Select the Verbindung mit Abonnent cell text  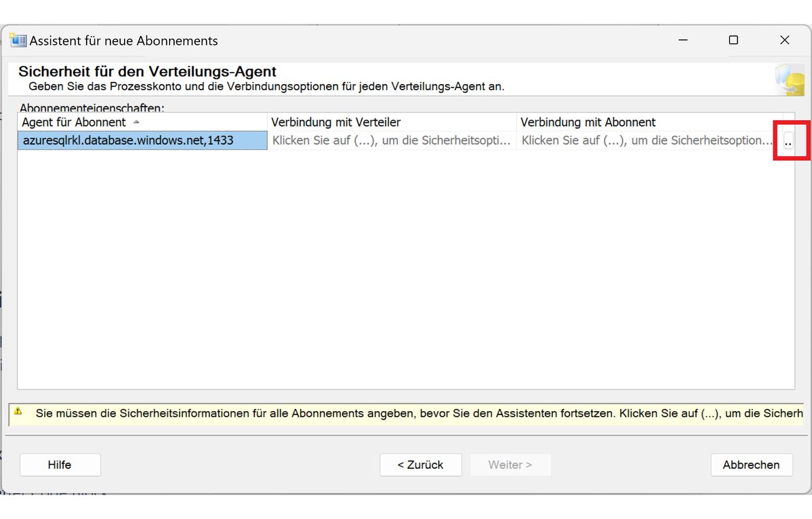coord(647,140)
